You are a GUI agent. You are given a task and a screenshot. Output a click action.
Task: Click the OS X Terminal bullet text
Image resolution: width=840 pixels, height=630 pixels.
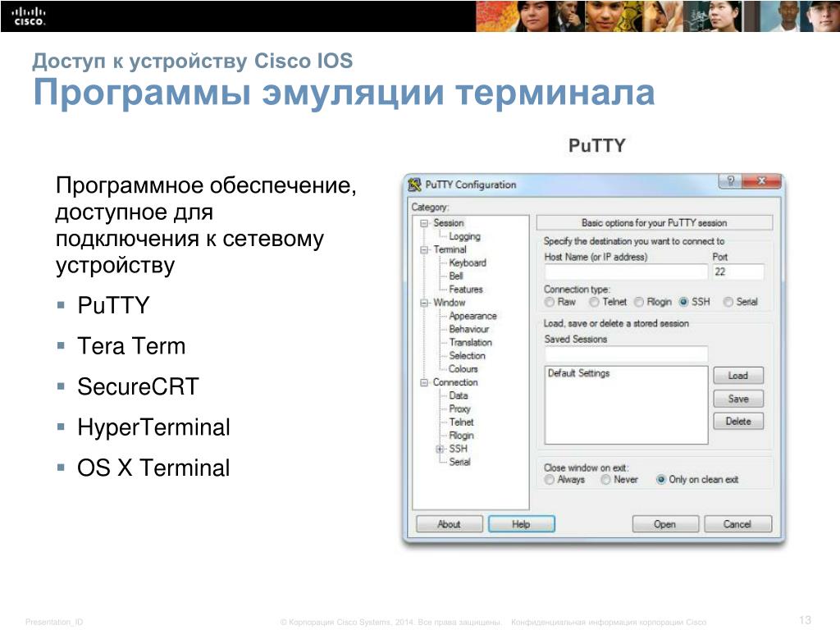pyautogui.click(x=153, y=468)
